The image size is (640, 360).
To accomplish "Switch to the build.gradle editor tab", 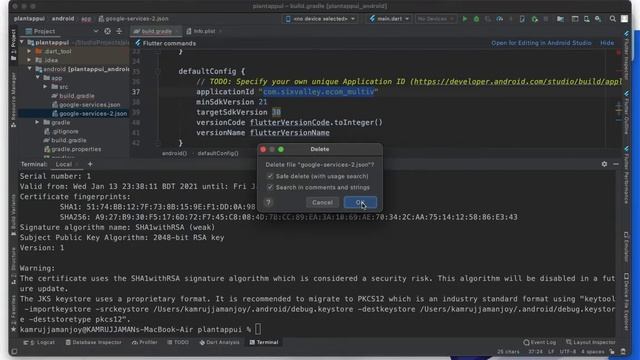I will (x=155, y=31).
